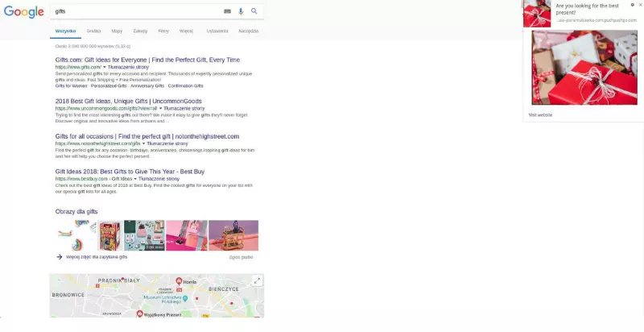Image resolution: width=644 pixels, height=332 pixels.
Task: Click Tłumaczenie strony for uncommongoods result
Action: 184,109
